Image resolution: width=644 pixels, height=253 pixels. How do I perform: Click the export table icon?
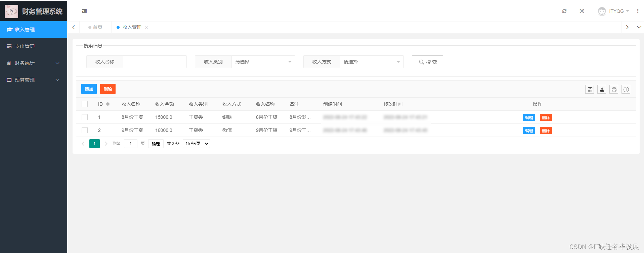tap(602, 89)
